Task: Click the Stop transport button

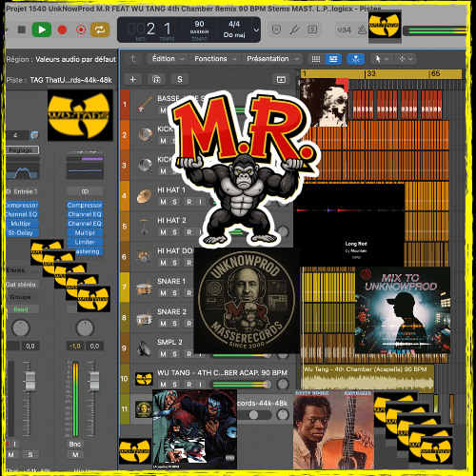Action: (22, 30)
